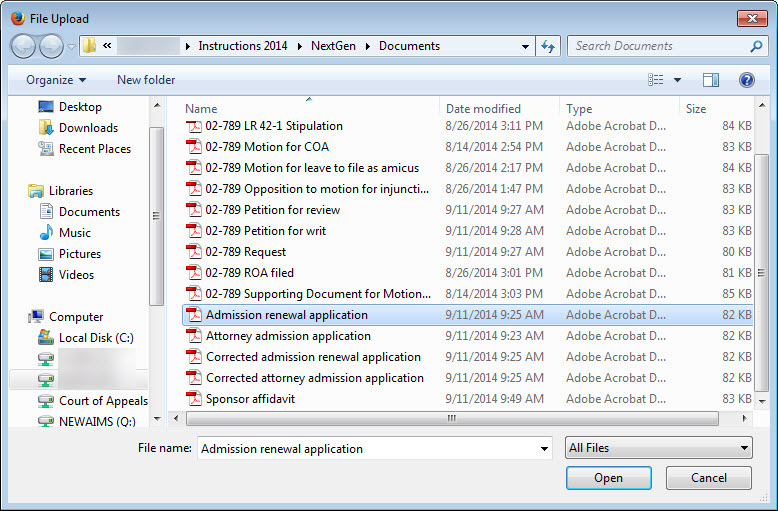Click the Back navigation arrow

pyautogui.click(x=24, y=46)
